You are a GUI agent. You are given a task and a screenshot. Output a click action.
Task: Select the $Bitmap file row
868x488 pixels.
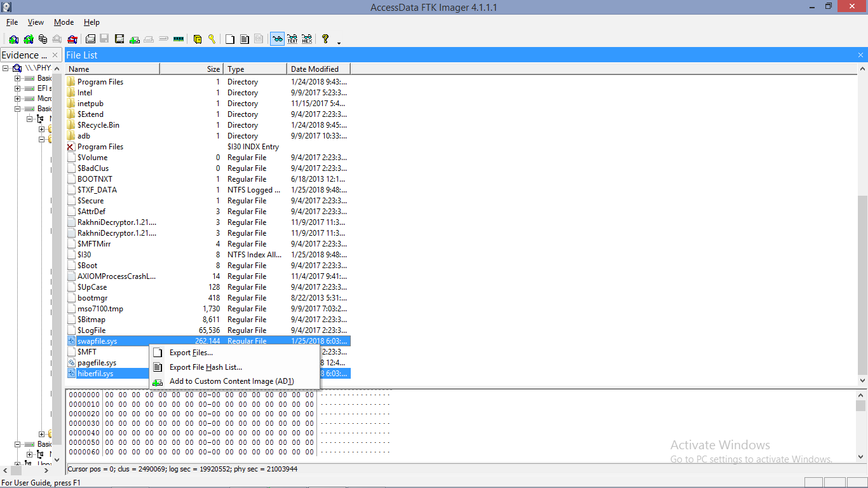pos(208,320)
